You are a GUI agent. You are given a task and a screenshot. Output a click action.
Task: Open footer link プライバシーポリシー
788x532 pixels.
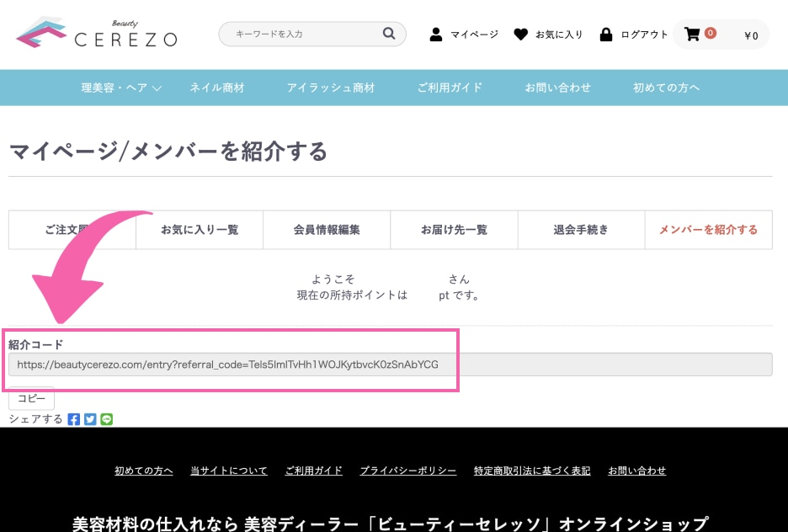tap(408, 471)
